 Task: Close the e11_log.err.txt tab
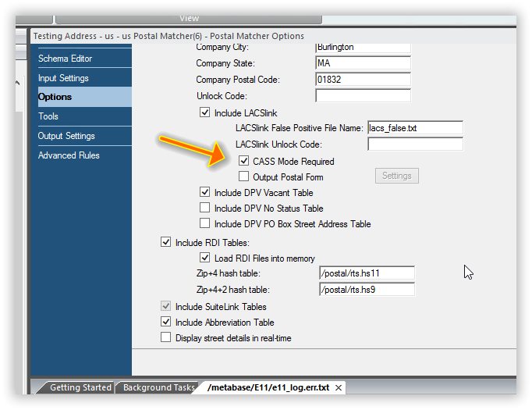click(339, 387)
